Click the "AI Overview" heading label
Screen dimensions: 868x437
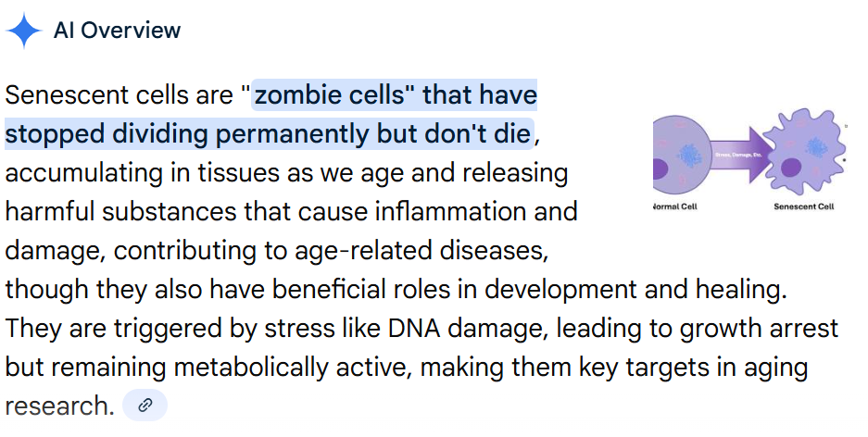(x=117, y=31)
